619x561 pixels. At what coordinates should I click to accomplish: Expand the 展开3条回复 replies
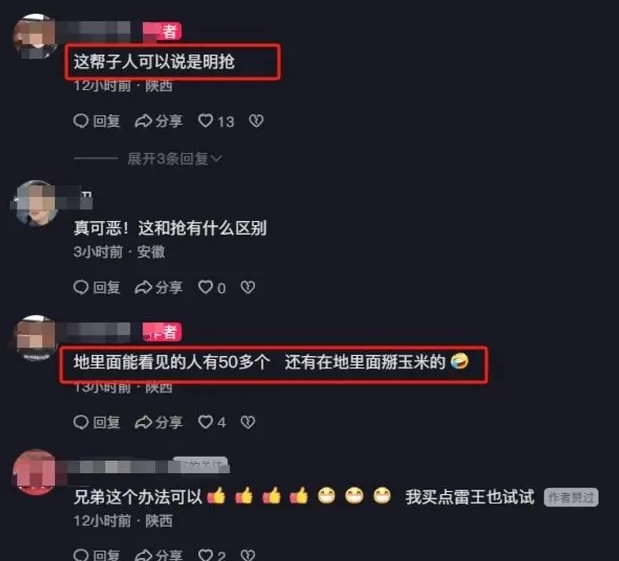174,159
